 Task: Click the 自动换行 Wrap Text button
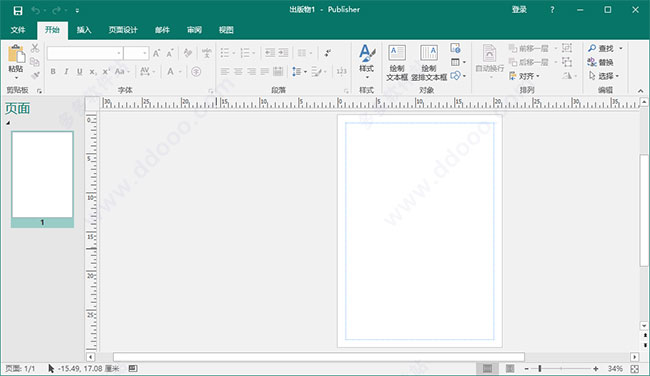(490, 61)
